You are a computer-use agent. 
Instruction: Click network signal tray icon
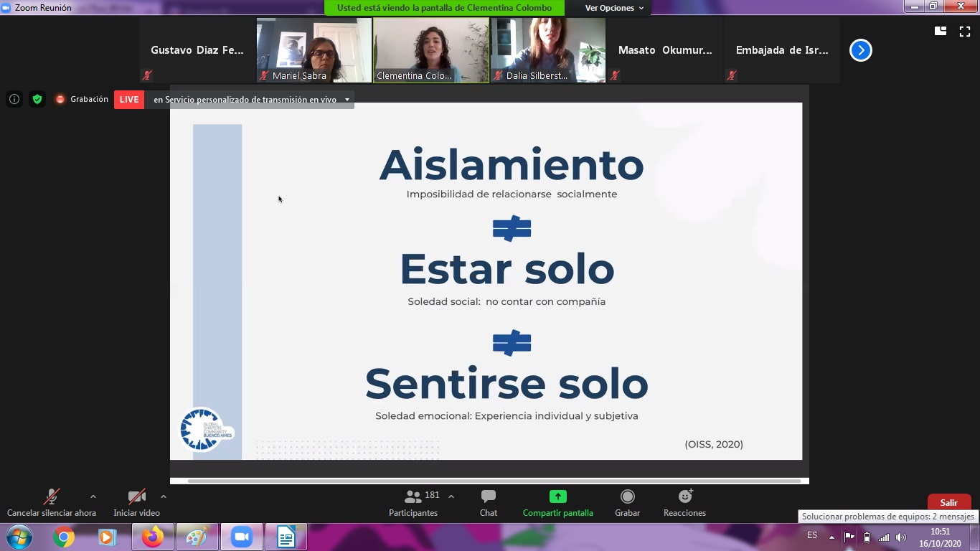(884, 537)
